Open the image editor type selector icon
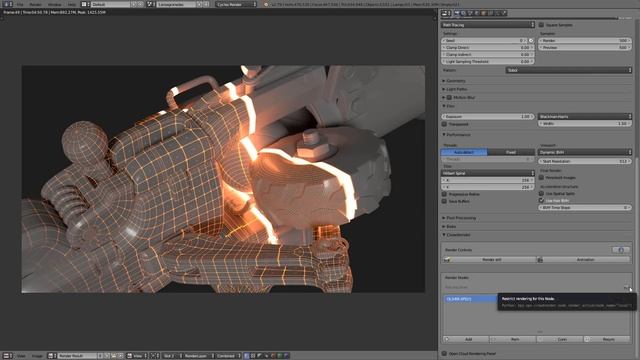 click(x=7, y=356)
